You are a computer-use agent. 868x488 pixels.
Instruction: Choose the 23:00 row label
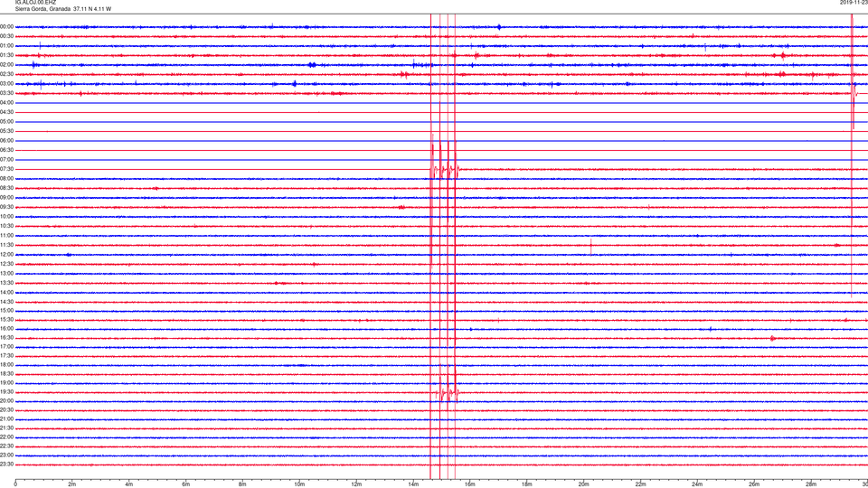tap(7, 455)
